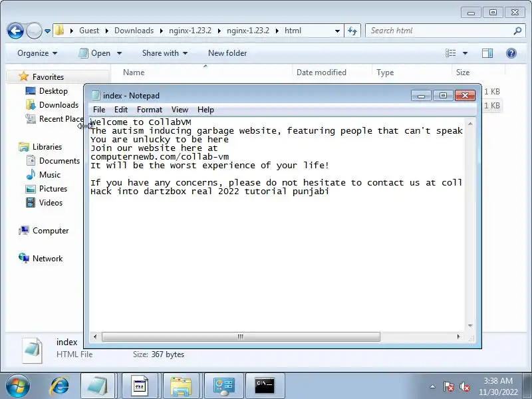The image size is (532, 399).
Task: Sort by Date modified column header
Action: click(x=321, y=72)
